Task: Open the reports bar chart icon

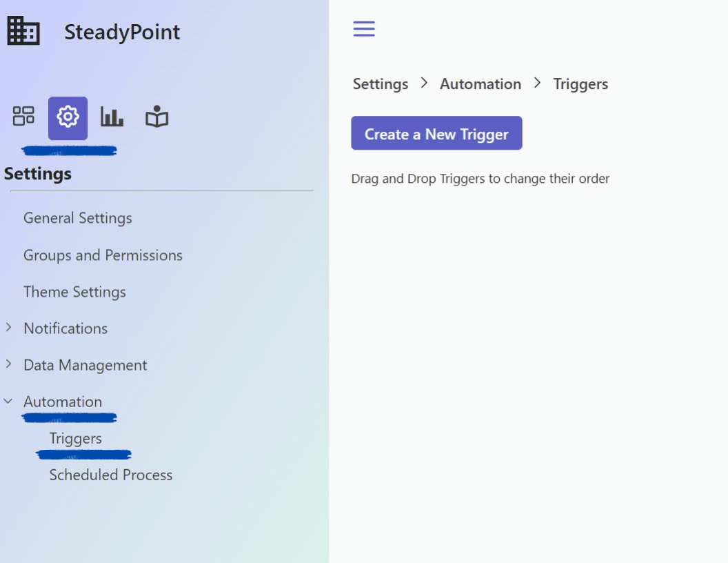Action: point(112,116)
